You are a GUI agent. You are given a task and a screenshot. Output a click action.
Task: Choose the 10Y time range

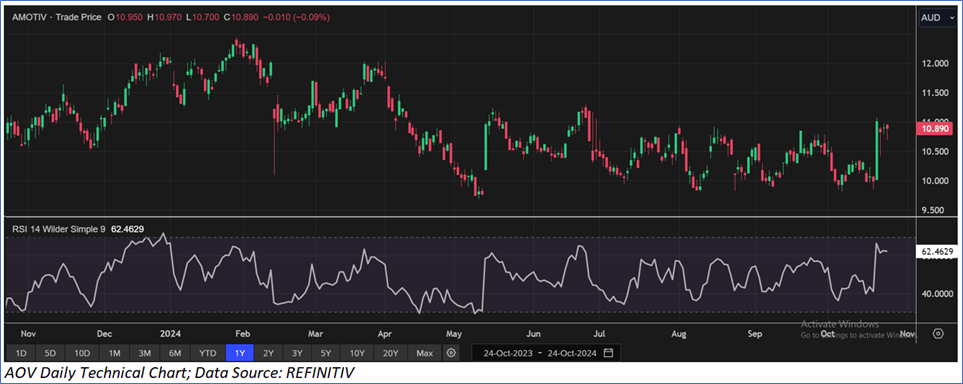357,353
